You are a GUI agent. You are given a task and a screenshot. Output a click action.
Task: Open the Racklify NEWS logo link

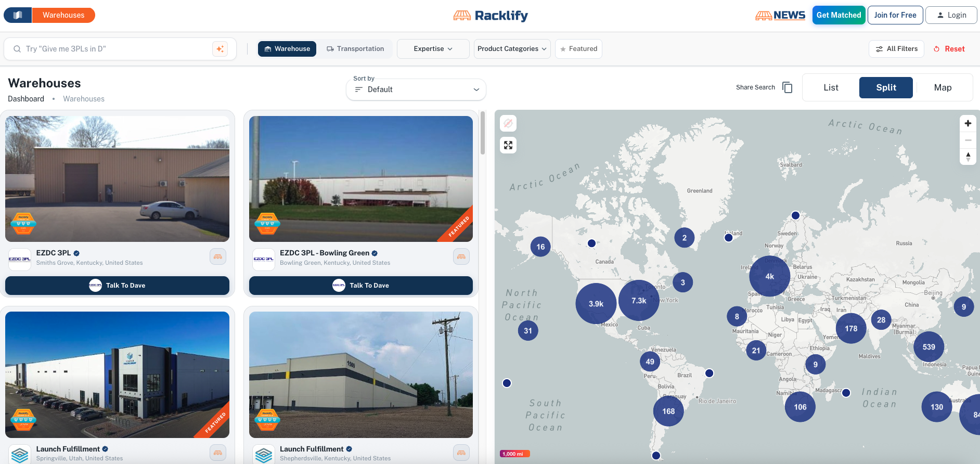pos(780,16)
